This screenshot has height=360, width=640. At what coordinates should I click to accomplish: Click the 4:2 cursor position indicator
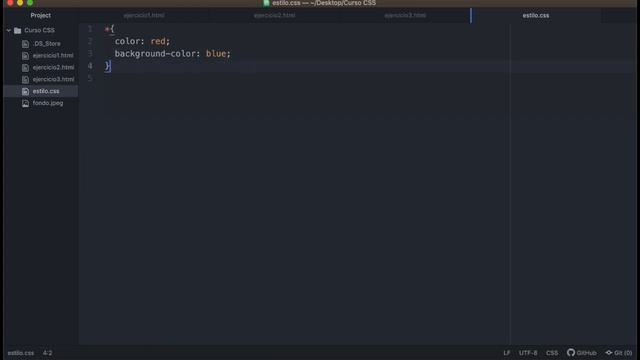[x=47, y=353]
